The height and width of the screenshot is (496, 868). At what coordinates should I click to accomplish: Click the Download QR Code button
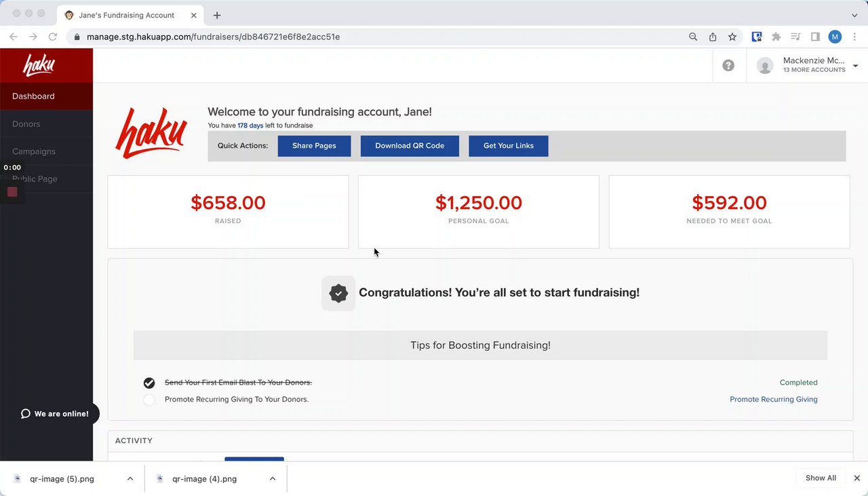coord(410,146)
